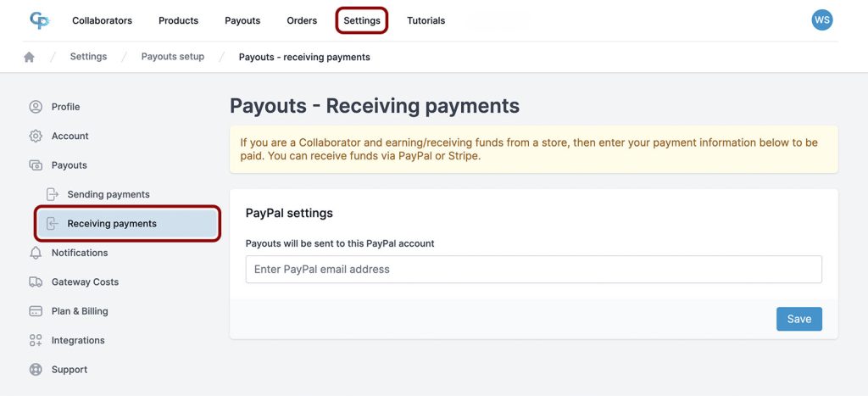
Task: Click the Notifications bell icon
Action: tap(36, 253)
